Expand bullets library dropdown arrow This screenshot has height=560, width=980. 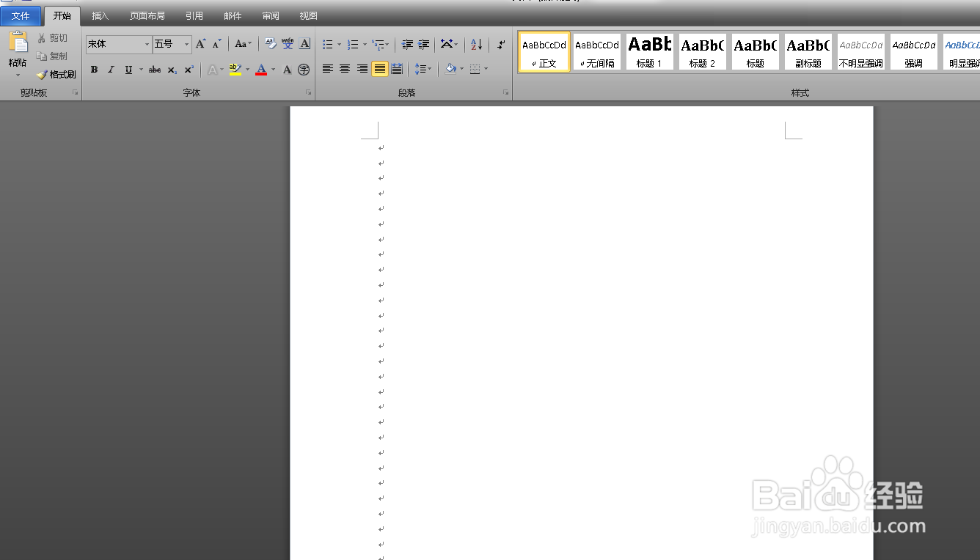tap(339, 45)
